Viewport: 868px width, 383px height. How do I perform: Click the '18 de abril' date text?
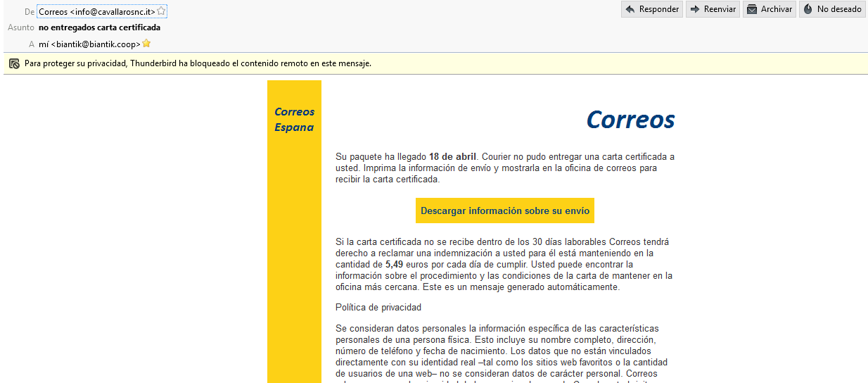[x=453, y=156]
